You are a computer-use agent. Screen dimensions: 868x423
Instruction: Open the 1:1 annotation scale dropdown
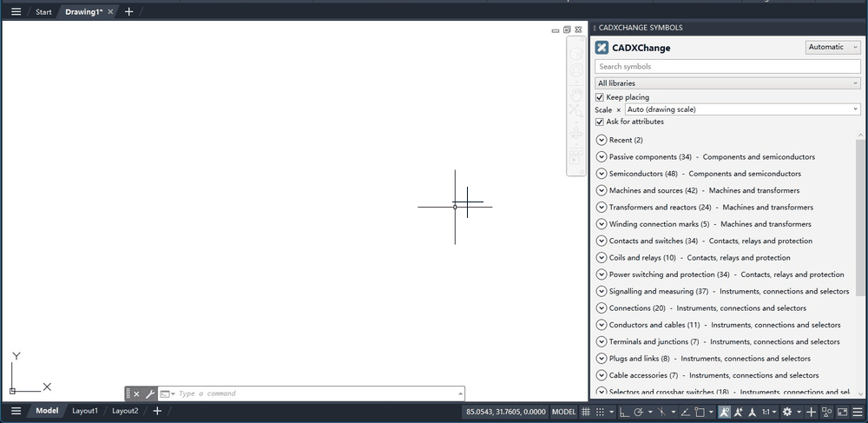click(768, 412)
